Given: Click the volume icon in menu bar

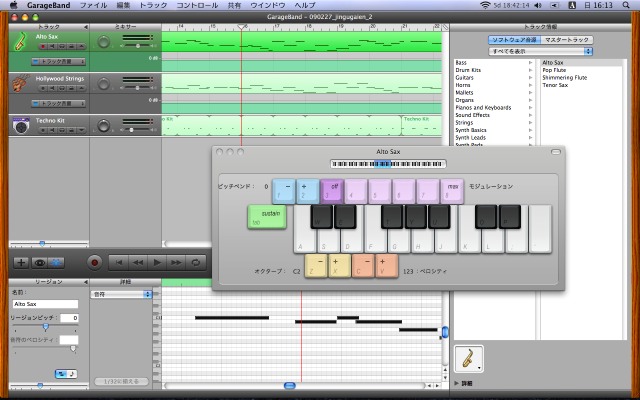Looking at the screenshot, I should (538, 5).
